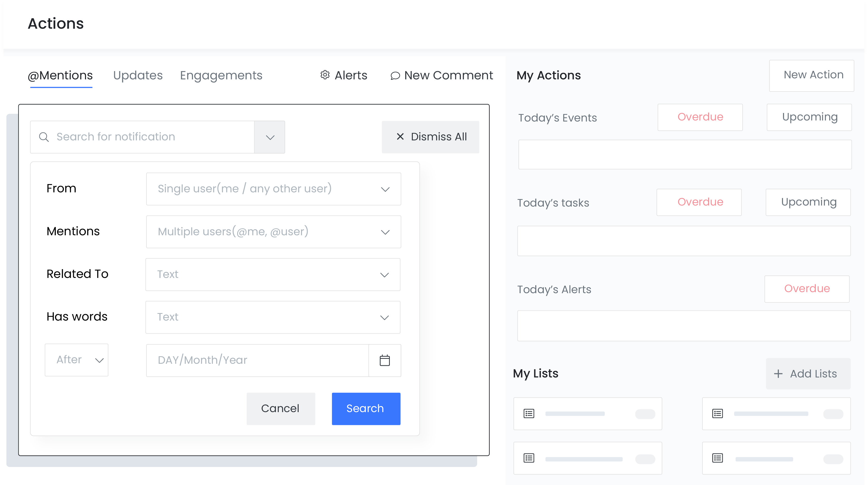
Task: Click the X icon in Dismiss All
Action: (x=400, y=137)
